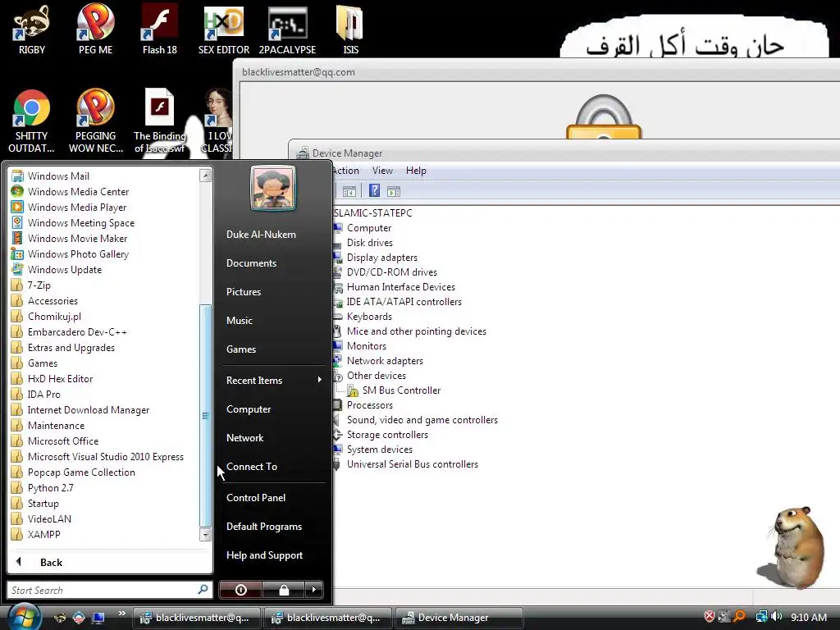Open the shutdown options arrow menu
The width and height of the screenshot is (840, 630).
point(314,590)
